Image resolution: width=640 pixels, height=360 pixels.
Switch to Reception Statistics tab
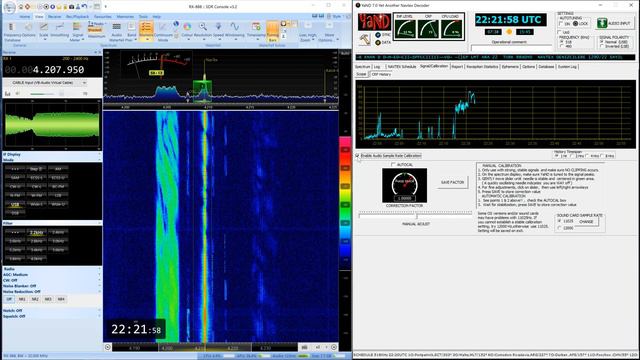(482, 67)
